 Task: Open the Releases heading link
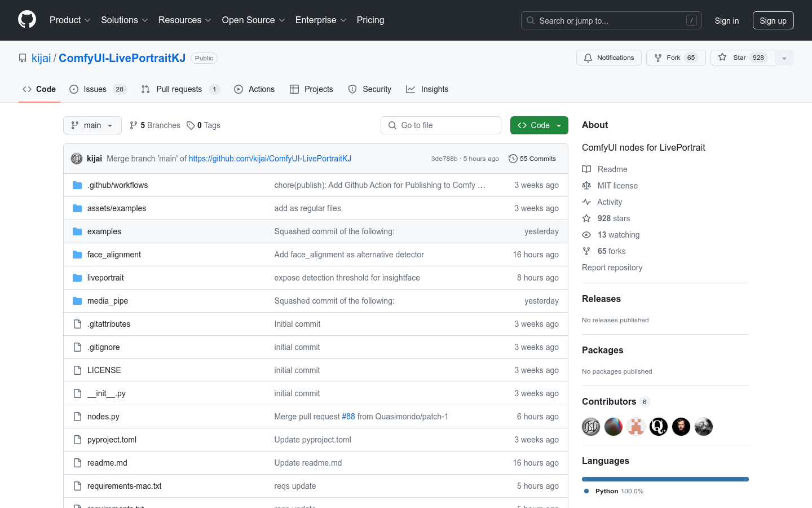tap(601, 299)
